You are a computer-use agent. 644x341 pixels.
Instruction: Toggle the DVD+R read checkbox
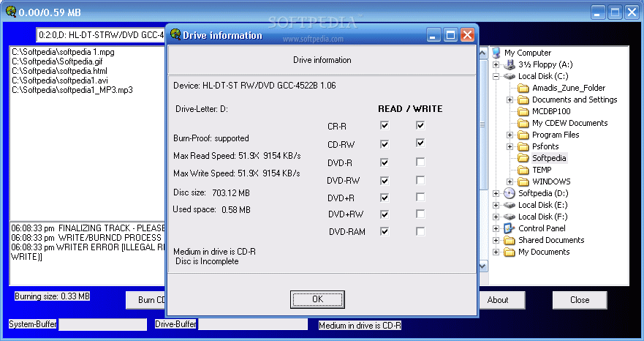click(384, 198)
